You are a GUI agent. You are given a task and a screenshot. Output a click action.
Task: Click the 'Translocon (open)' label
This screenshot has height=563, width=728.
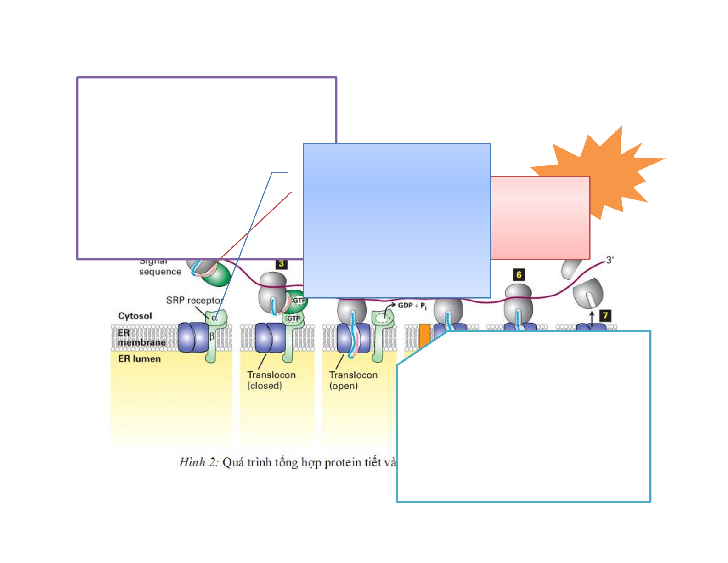click(x=353, y=380)
